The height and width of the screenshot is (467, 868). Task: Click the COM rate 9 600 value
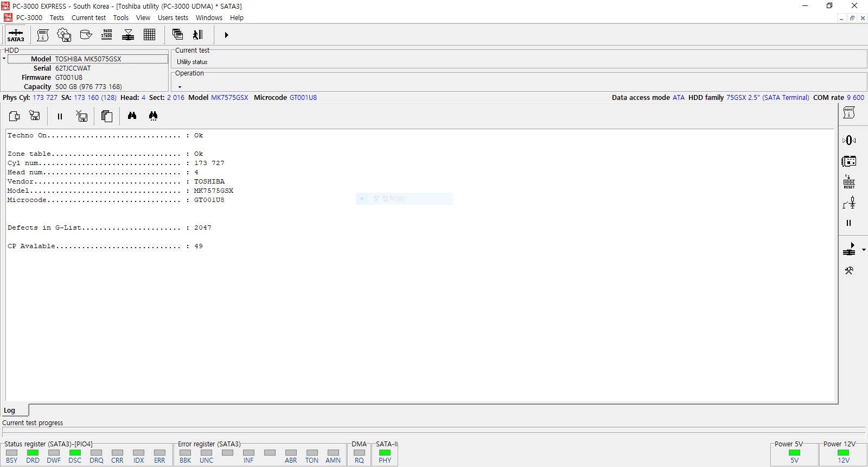(855, 98)
